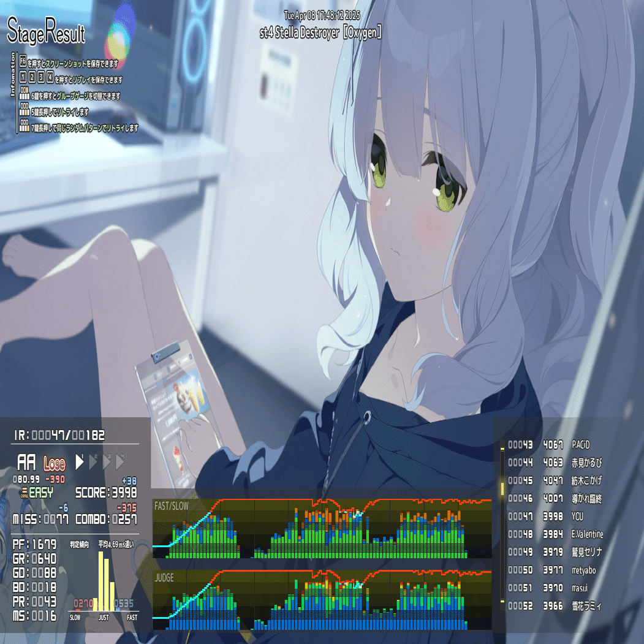Image resolution: width=644 pixels, height=644 pixels.
Task: Expand the JUDGE graph panel
Action: (166, 577)
